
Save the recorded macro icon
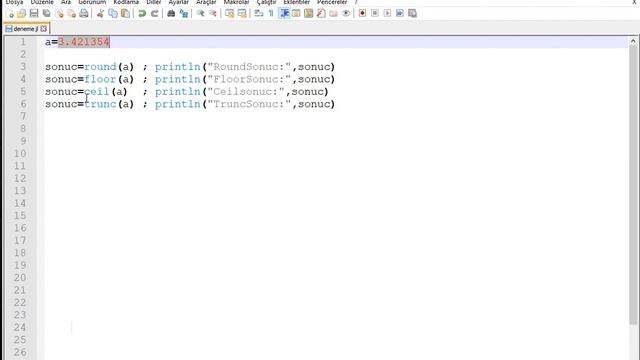pos(412,13)
